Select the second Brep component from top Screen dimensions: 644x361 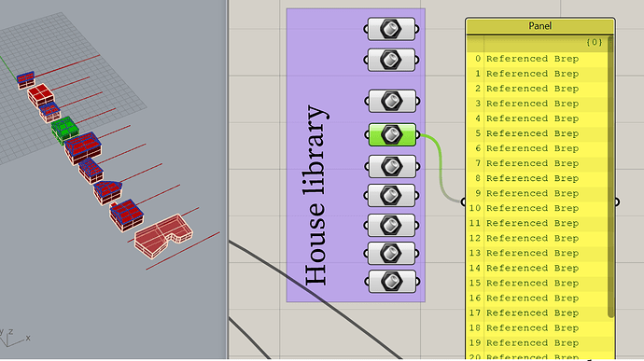click(391, 60)
